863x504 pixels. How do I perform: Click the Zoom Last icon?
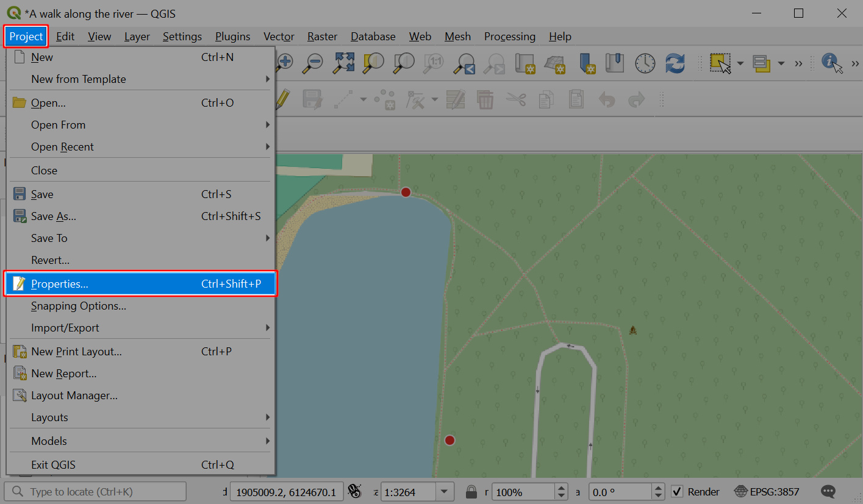tap(465, 63)
